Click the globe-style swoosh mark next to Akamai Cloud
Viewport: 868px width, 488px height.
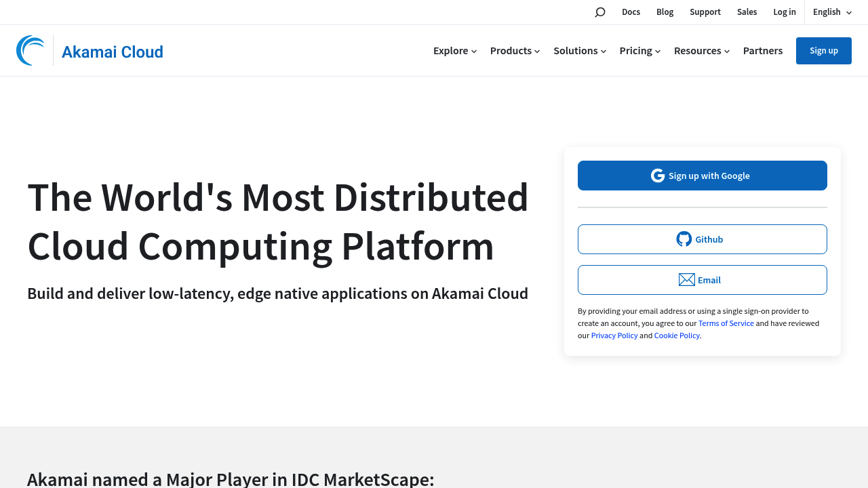pyautogui.click(x=30, y=49)
